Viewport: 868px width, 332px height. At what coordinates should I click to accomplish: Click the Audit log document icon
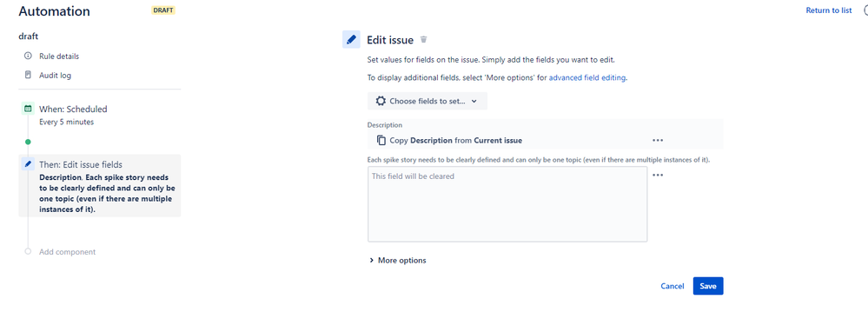pos(28,75)
